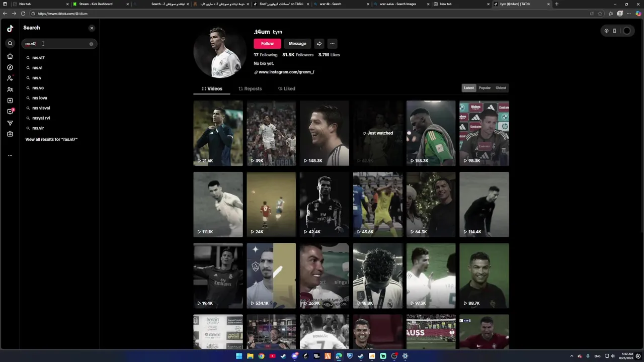Click the share arrow icon beside Message

[319, 44]
